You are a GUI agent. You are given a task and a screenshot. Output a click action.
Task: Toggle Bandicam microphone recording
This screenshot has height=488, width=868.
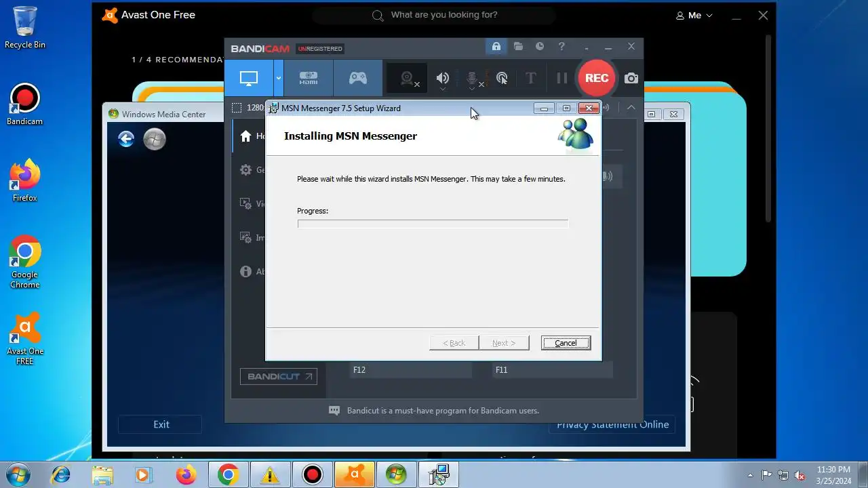click(473, 79)
